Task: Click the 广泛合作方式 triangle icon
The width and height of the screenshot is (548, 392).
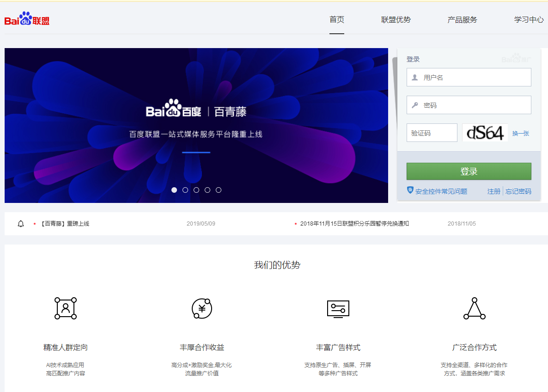Action: point(474,308)
